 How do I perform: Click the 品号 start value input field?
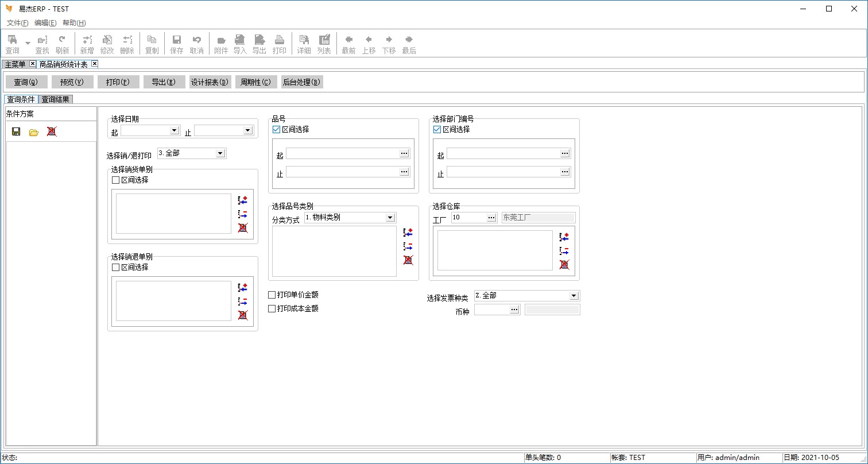pyautogui.click(x=343, y=154)
